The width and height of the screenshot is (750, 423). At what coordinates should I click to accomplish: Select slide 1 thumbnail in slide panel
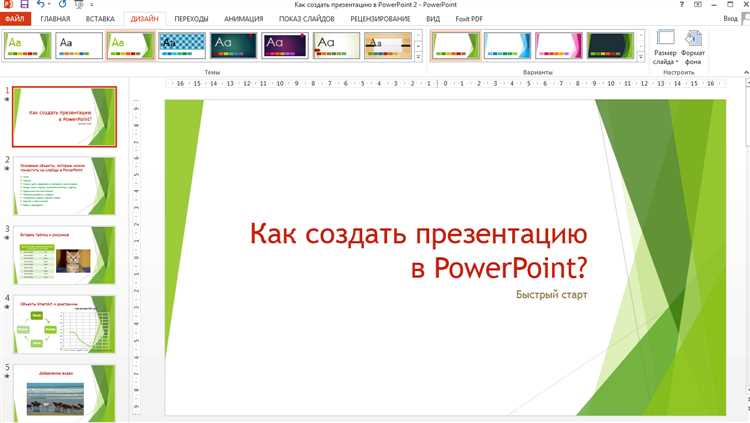[x=65, y=117]
